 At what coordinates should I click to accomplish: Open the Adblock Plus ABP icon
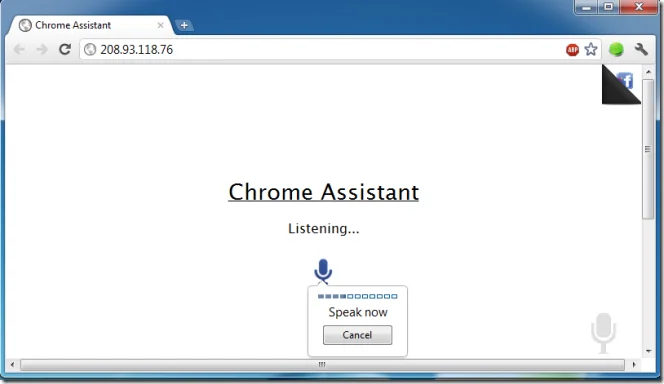coord(572,50)
